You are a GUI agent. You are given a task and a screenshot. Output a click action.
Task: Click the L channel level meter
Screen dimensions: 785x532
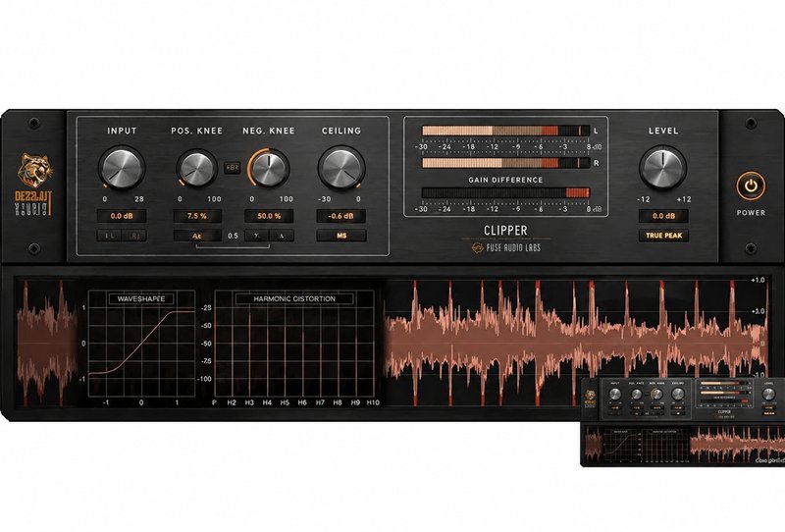pyautogui.click(x=505, y=131)
